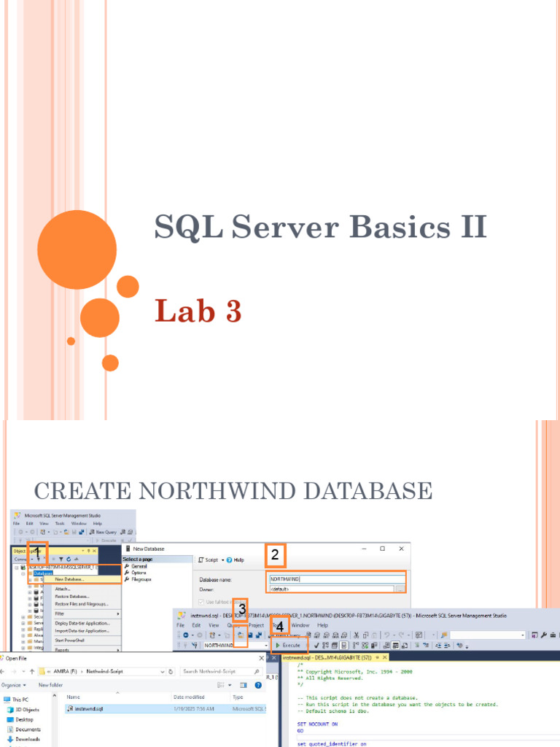The image size is (560, 747).
Task: Click the Owner browse ellipsis button
Action: coord(400,589)
